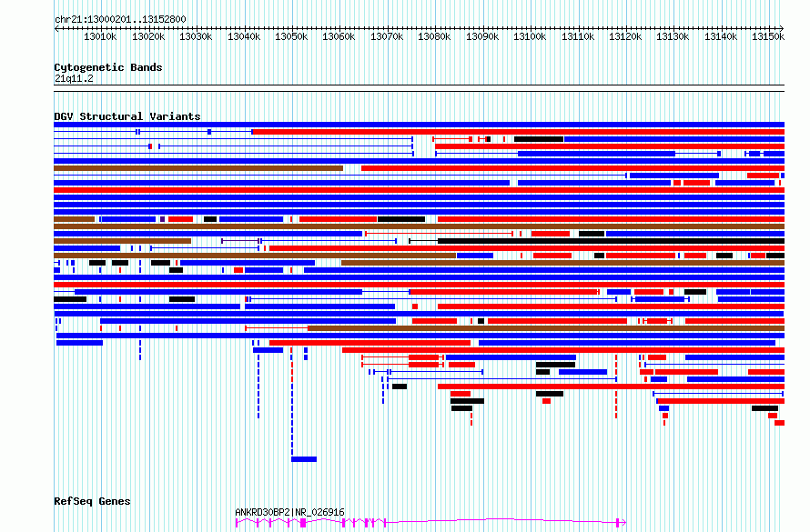Click the left arrowhead of the coordinate ruler
The image size is (810, 532).
pos(56,29)
